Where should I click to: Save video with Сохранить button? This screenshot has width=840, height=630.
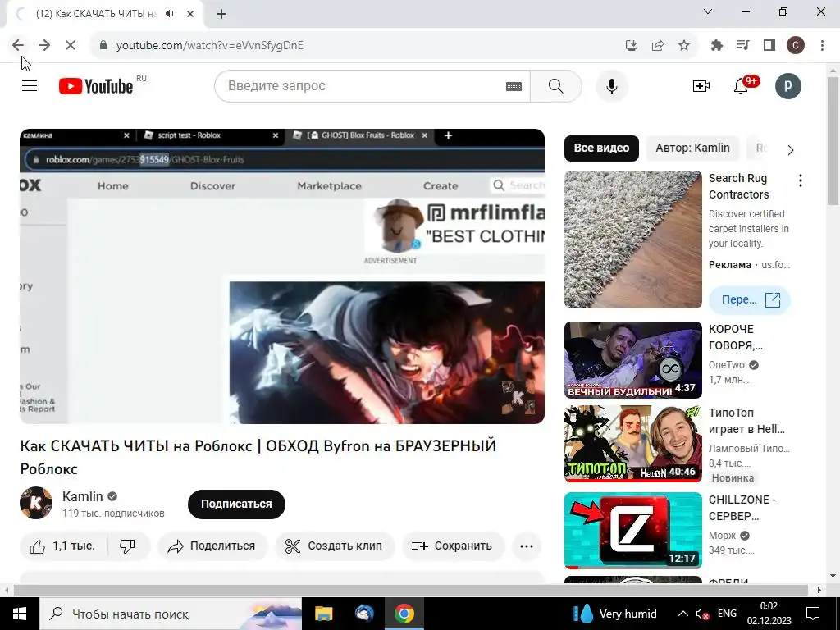coord(453,546)
